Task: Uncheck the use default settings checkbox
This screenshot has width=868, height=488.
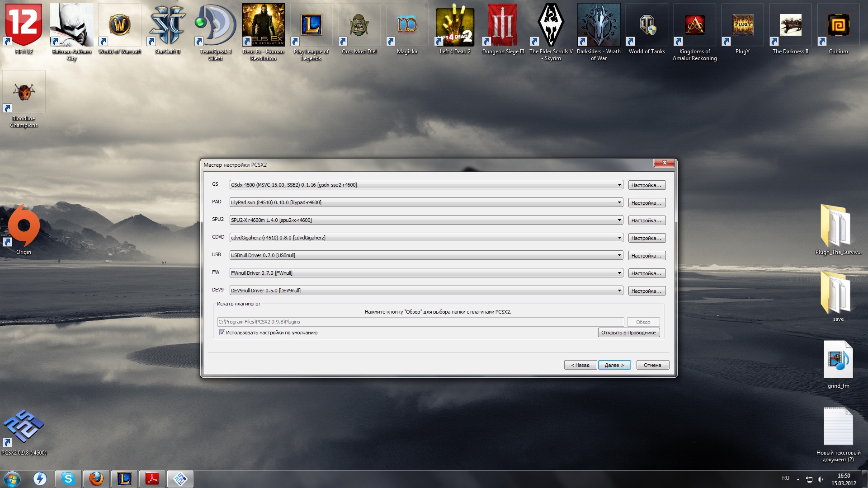Action: (x=222, y=333)
